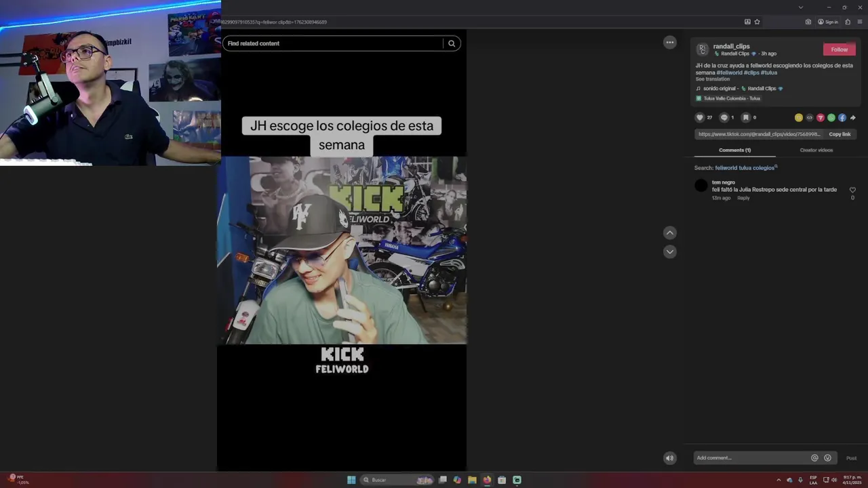Screen dimensions: 868x488
Task: Click the Firefox taskbar icon
Action: pyautogui.click(x=487, y=480)
